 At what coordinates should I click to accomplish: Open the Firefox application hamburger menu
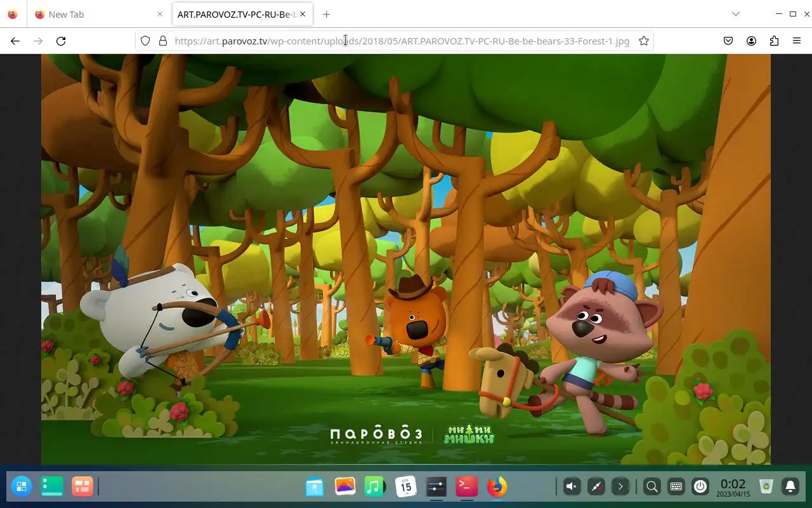tap(797, 41)
